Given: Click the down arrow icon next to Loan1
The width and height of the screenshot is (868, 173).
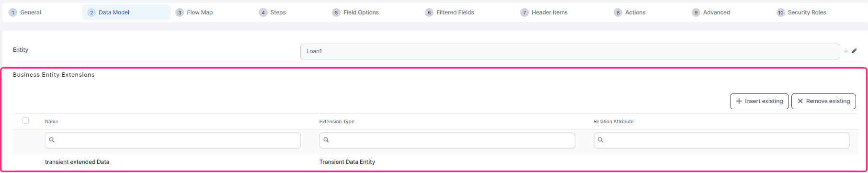Looking at the screenshot, I should pos(846,51).
